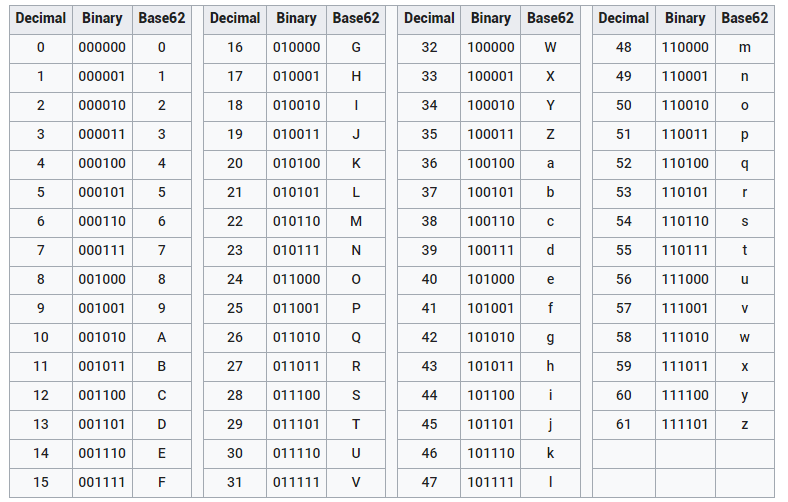Select decimal value 55
This screenshot has height=502, width=788.
tap(624, 251)
